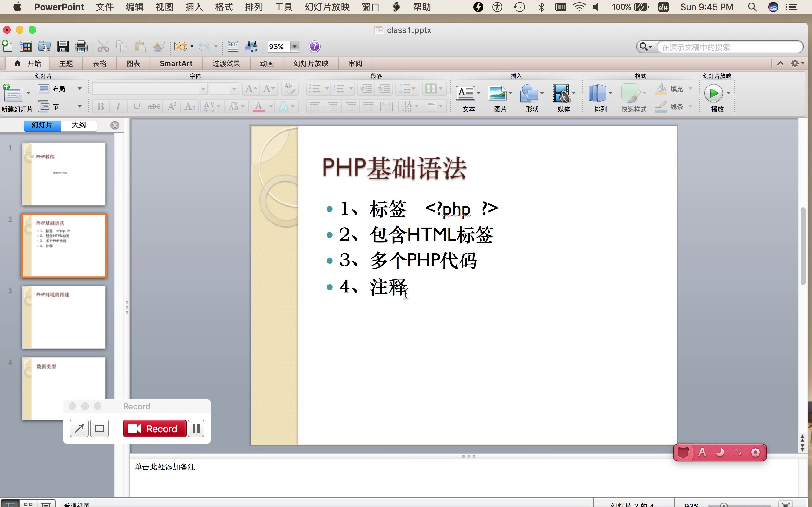Image resolution: width=812 pixels, height=507 pixels.
Task: Insert a picture using 图片 icon
Action: (497, 93)
